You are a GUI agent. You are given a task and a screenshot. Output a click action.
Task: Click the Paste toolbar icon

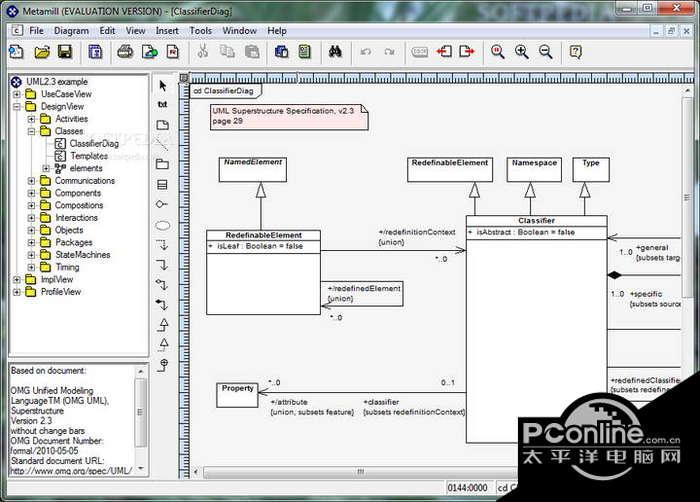252,52
